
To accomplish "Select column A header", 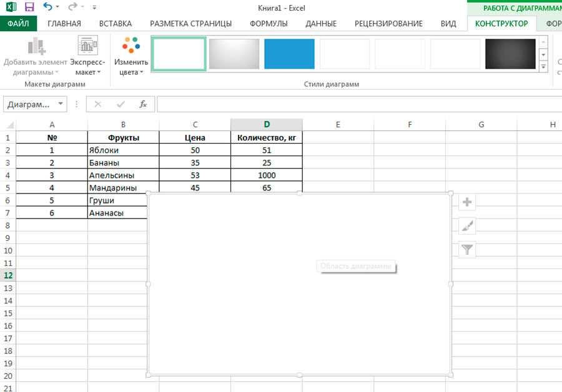I will pyautogui.click(x=52, y=125).
